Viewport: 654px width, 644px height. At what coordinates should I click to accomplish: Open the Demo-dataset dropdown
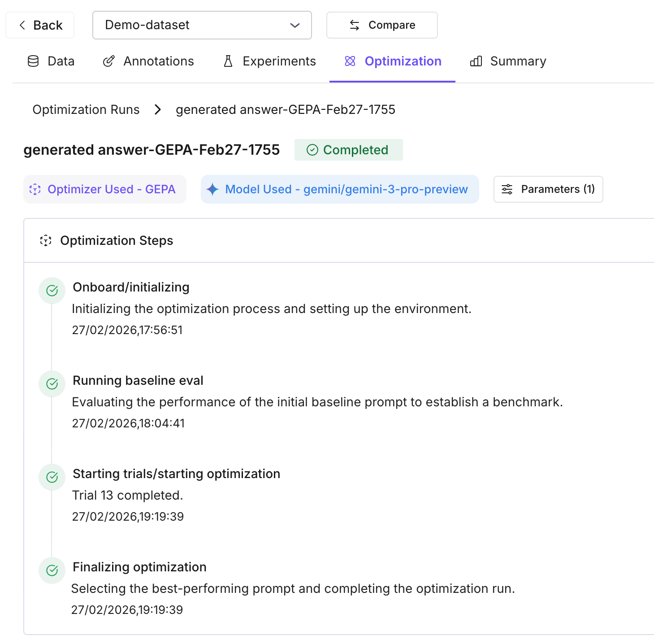[202, 25]
